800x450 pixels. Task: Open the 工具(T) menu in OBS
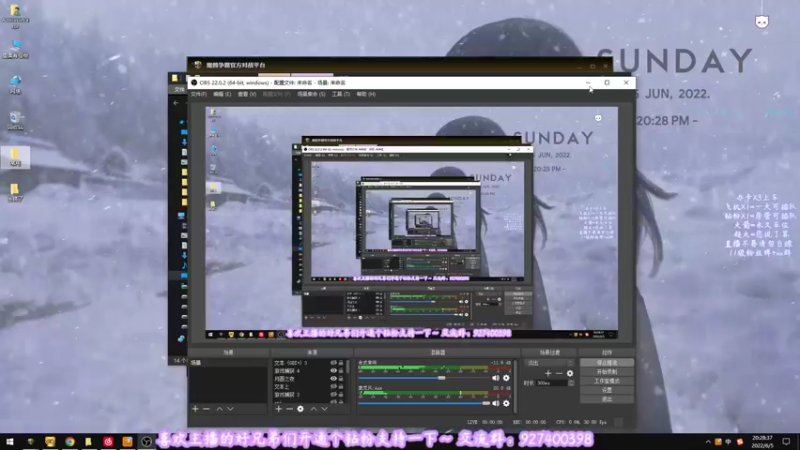(341, 94)
